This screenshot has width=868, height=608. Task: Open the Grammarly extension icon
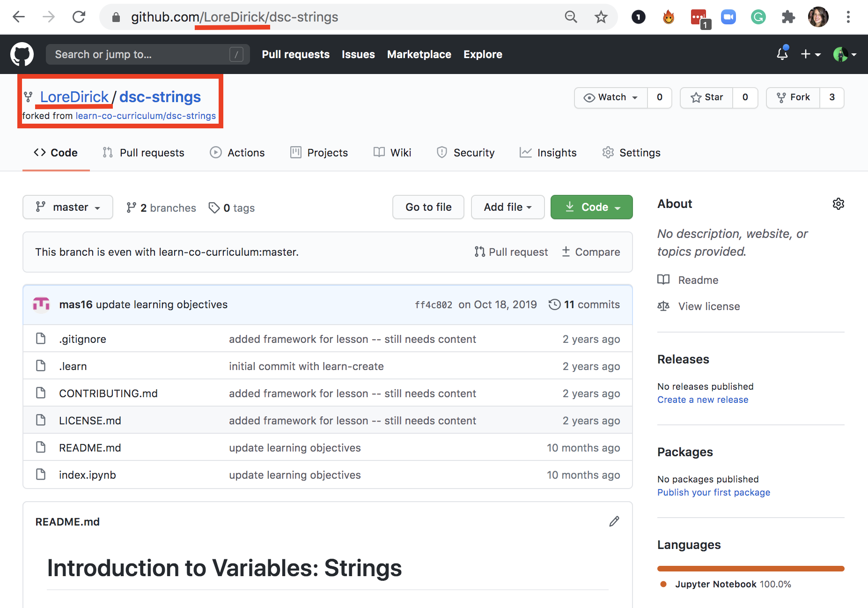coord(758,17)
